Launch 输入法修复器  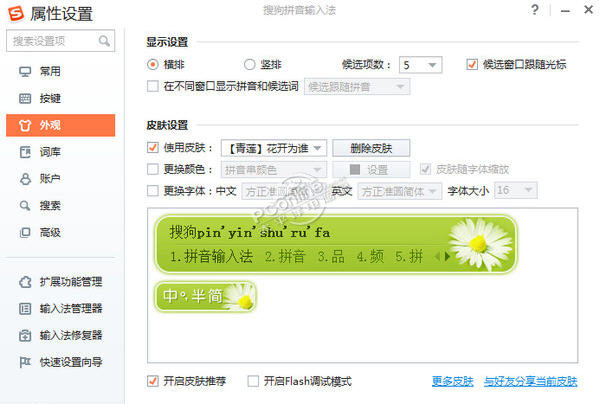click(x=60, y=336)
